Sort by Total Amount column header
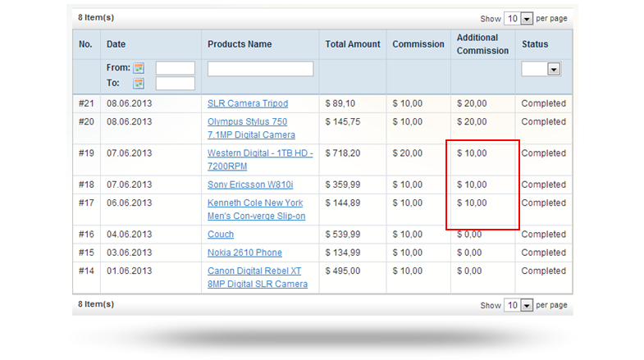The height and width of the screenshot is (360, 644). click(353, 44)
